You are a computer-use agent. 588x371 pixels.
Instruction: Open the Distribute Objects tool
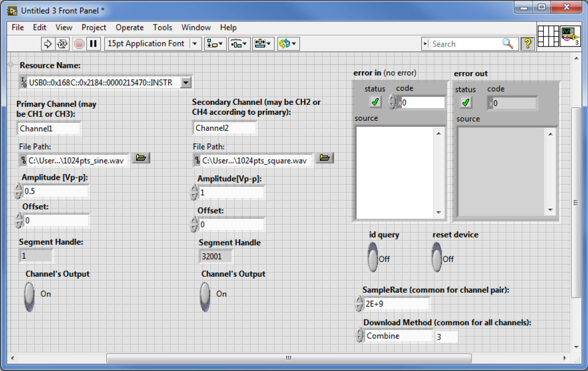[x=239, y=44]
